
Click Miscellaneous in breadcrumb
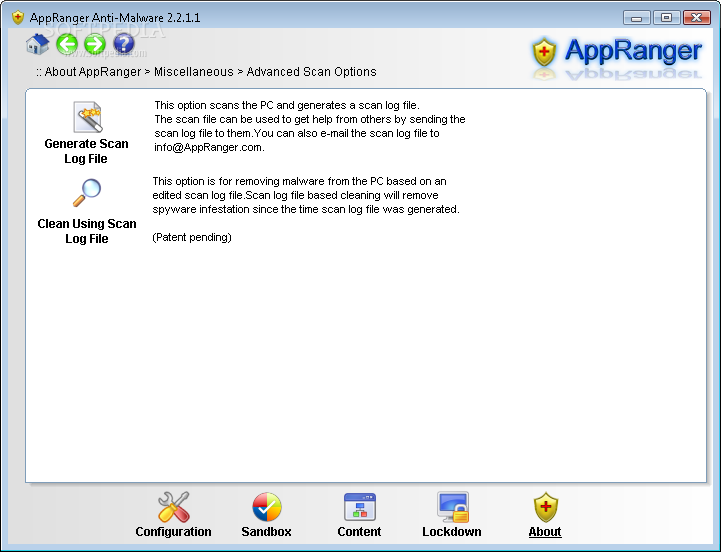click(x=194, y=72)
